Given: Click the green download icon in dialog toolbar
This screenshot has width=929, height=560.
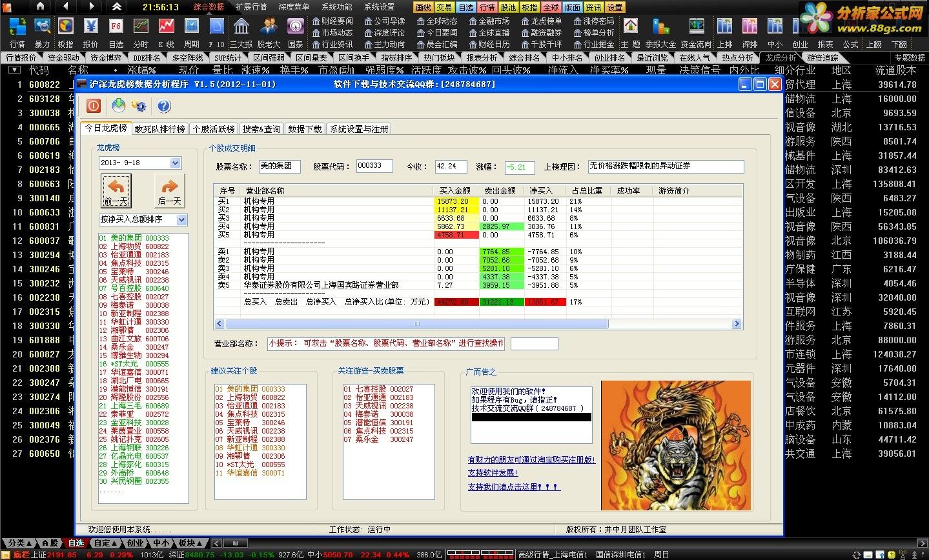Looking at the screenshot, I should coord(118,105).
